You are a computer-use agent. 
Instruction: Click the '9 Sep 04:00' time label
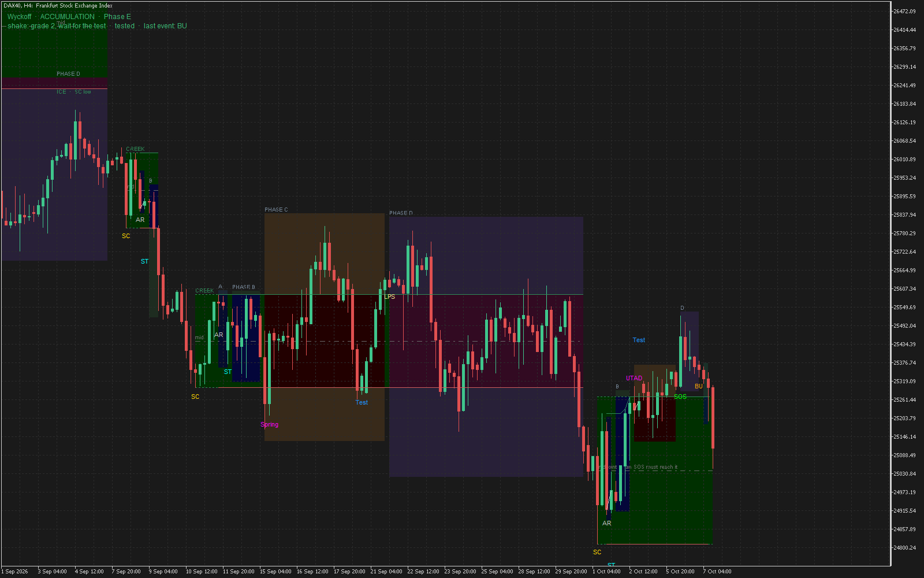click(x=163, y=572)
